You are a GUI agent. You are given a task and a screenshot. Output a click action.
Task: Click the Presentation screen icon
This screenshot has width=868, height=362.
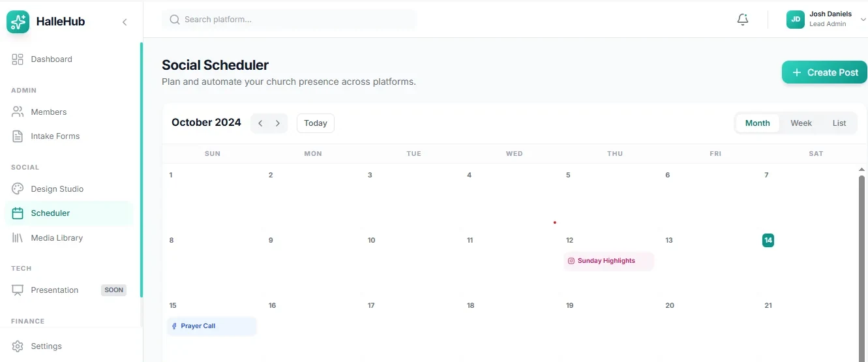[18, 290]
